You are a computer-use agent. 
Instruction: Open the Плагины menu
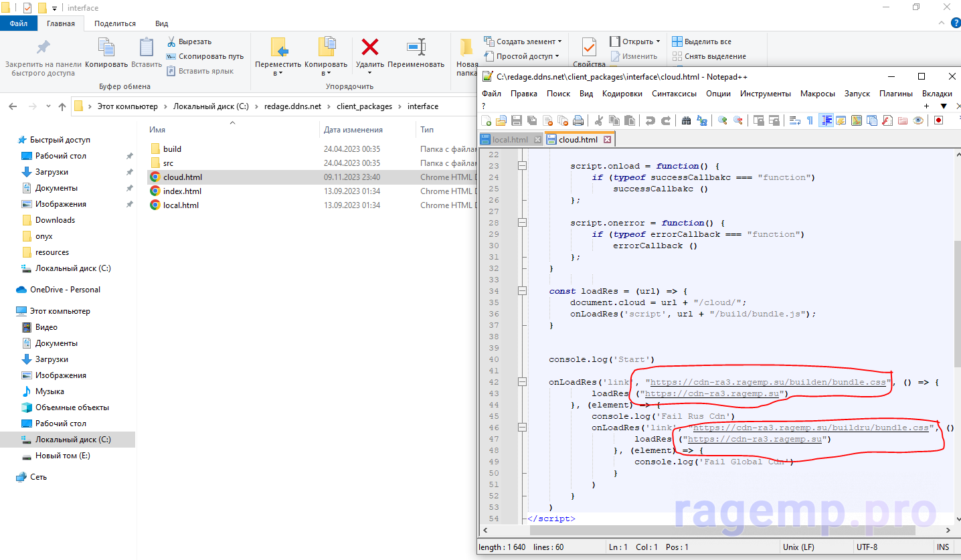896,94
